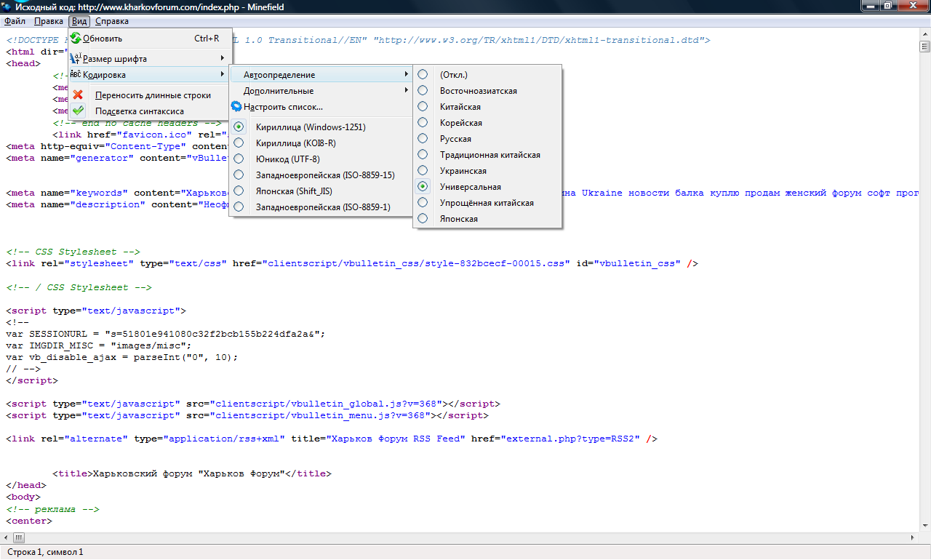
Task: Choose Японская autodetection
Action: [x=487, y=219]
